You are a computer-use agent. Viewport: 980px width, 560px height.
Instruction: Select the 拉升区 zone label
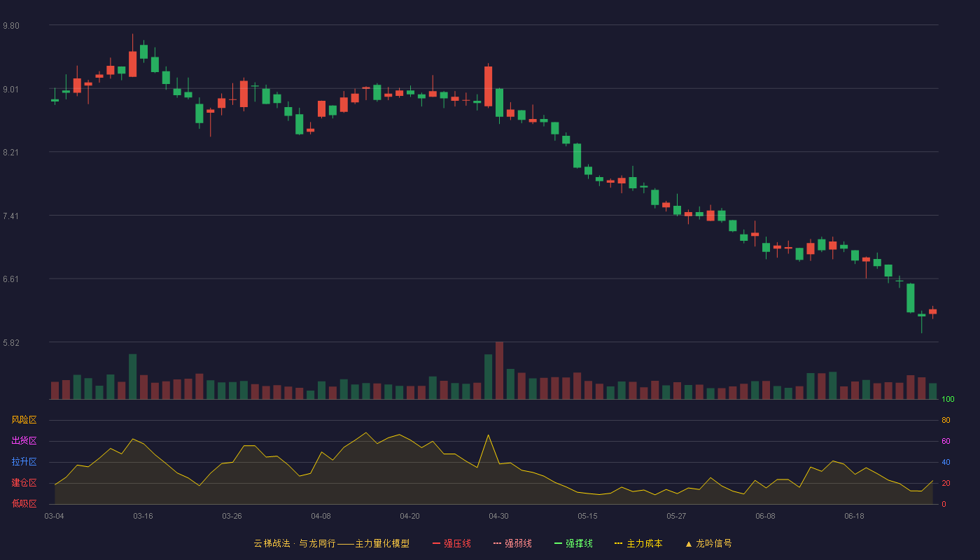click(x=24, y=462)
